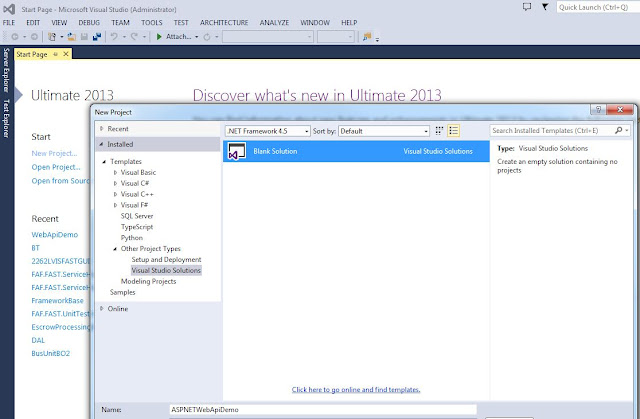Click the go online and find templates link
Viewport: 640px width, 419px height.
coord(356,390)
